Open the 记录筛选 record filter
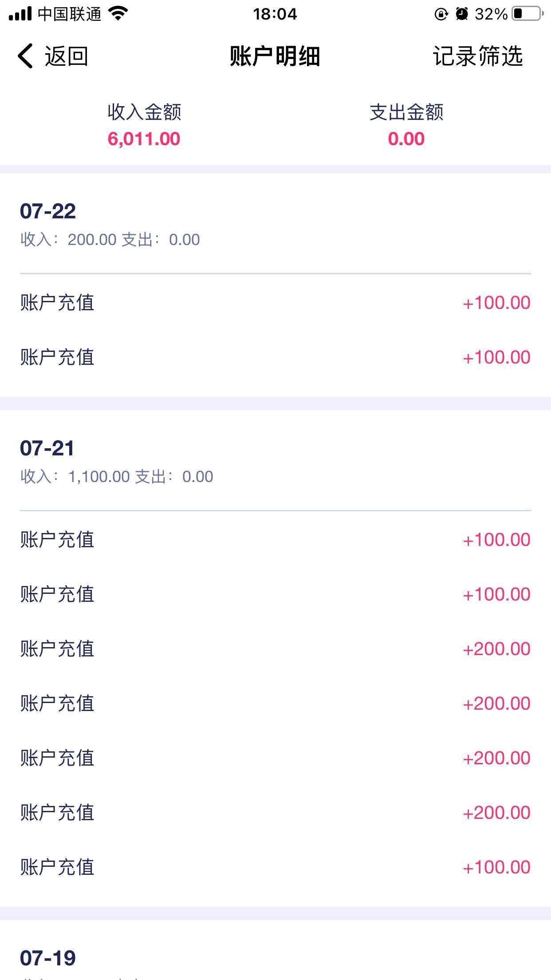Viewport: 551px width, 980px height. tap(478, 56)
